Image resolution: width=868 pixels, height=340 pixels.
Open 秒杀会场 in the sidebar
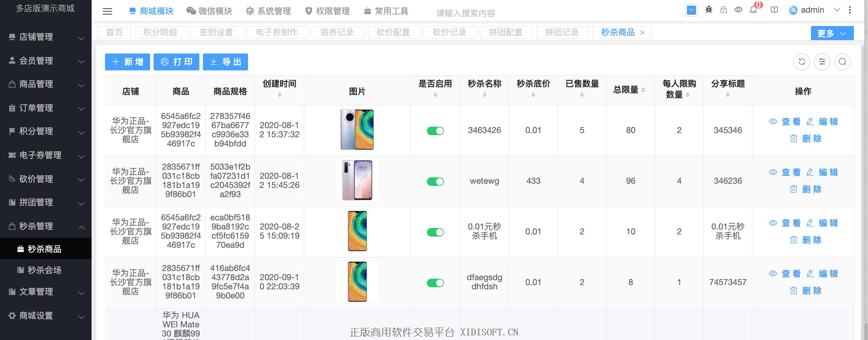[46, 270]
